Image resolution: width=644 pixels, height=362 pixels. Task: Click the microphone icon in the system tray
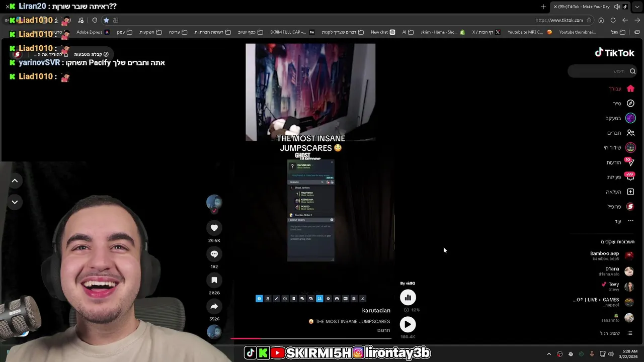592,354
